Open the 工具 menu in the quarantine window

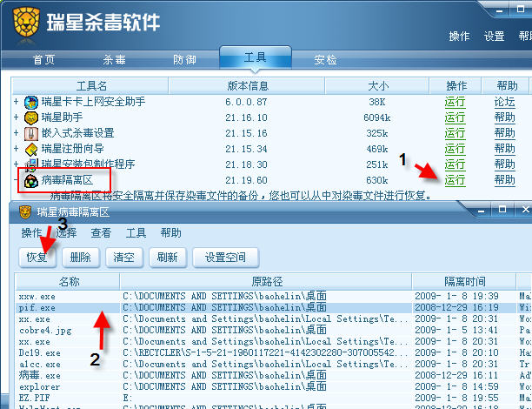point(136,232)
